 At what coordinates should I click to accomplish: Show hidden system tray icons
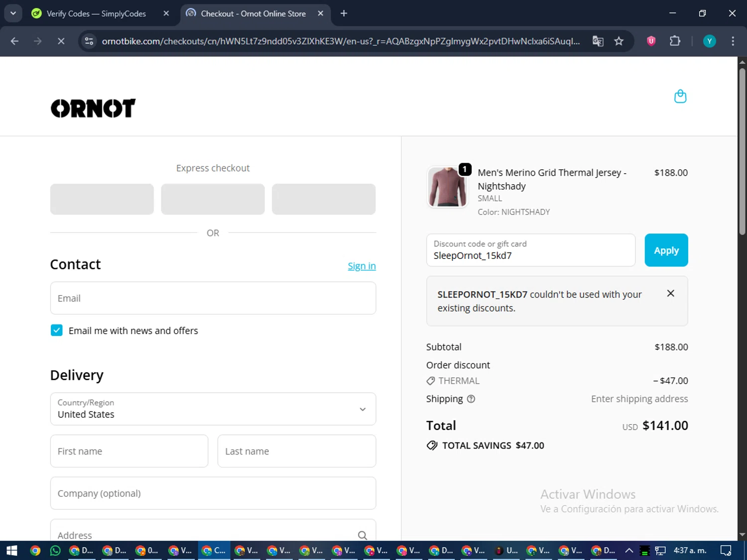point(629,551)
